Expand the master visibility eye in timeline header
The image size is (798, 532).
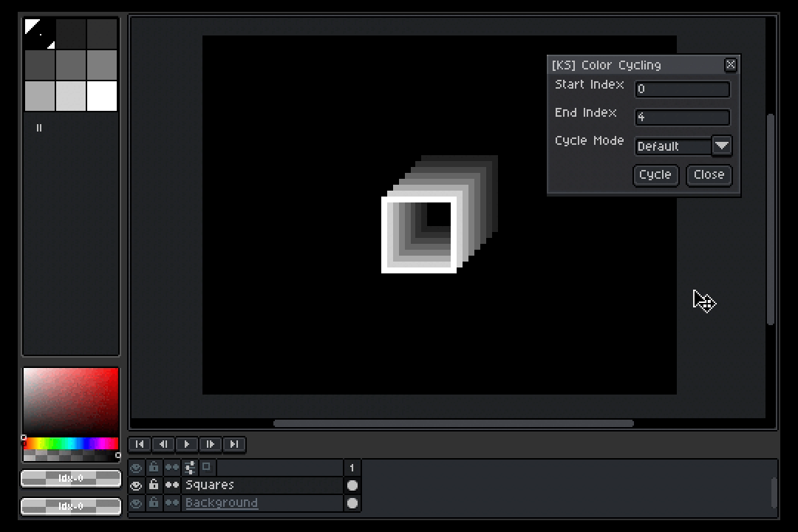136,467
